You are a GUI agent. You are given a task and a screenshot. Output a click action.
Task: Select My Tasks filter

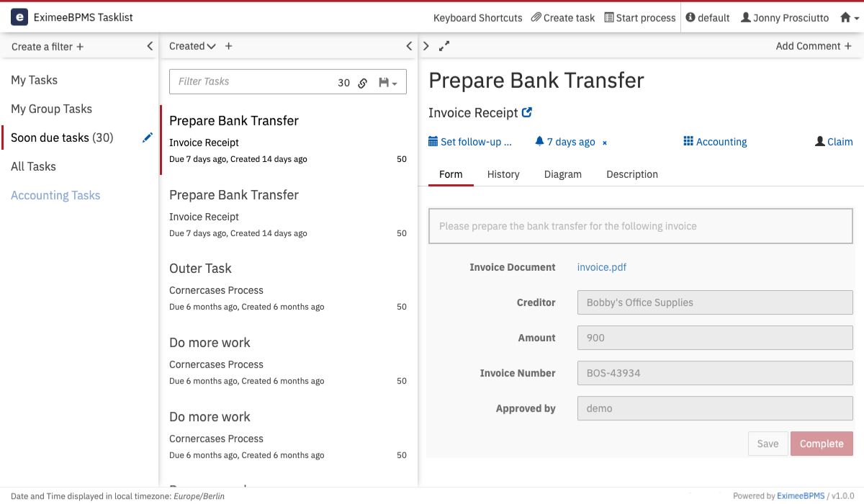(x=34, y=80)
